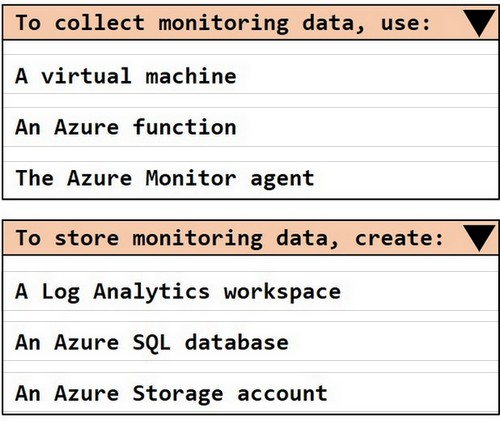The width and height of the screenshot is (500, 421).
Task: Select the blank row above 'A virtual machine'
Action: (250, 48)
